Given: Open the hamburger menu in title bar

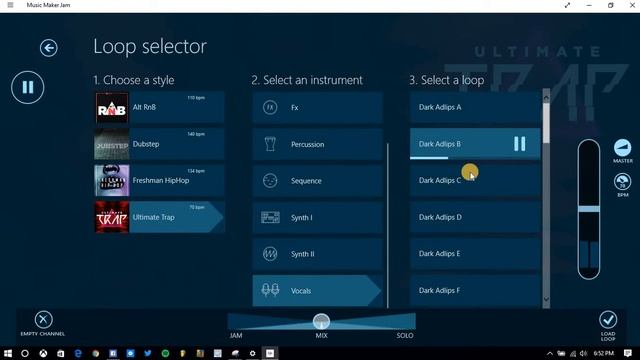Looking at the screenshot, I should 10,5.
